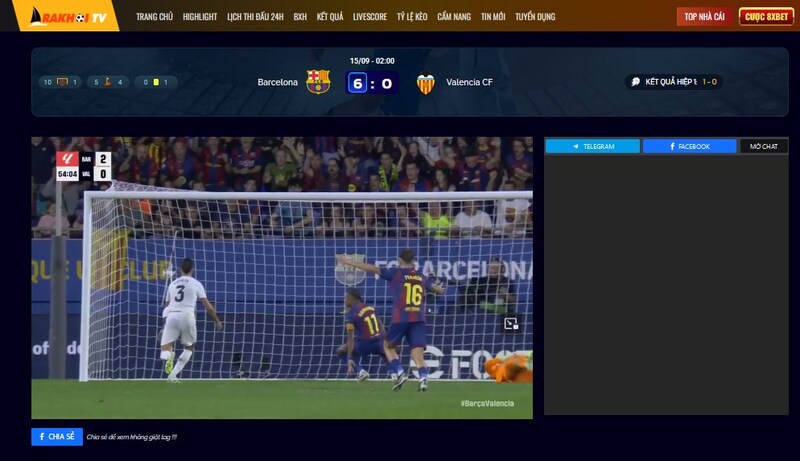
Task: Click the corner kick stat icon
Action: coord(106,82)
